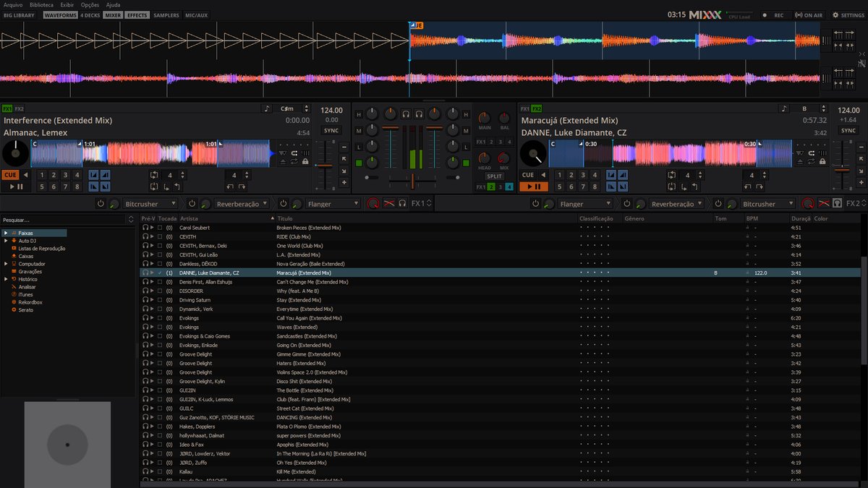Click deck 1 tempo pitch fader
Image resolution: width=868 pixels, height=488 pixels.
click(325, 166)
